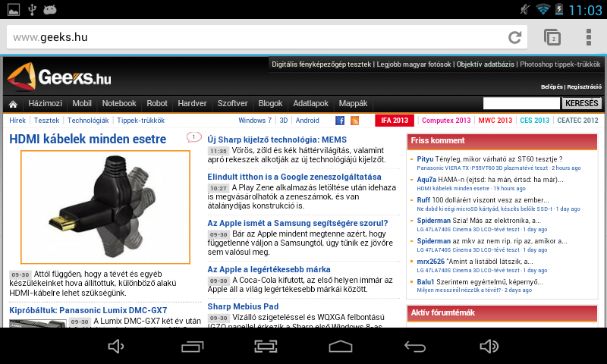Open the Robot menu
This screenshot has width=607, height=364.
click(157, 104)
